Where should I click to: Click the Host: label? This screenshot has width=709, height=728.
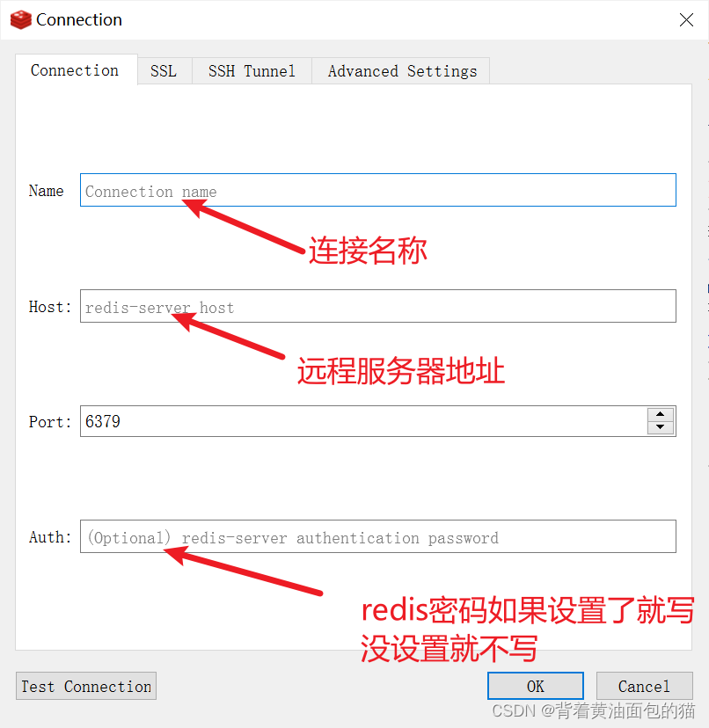point(50,307)
